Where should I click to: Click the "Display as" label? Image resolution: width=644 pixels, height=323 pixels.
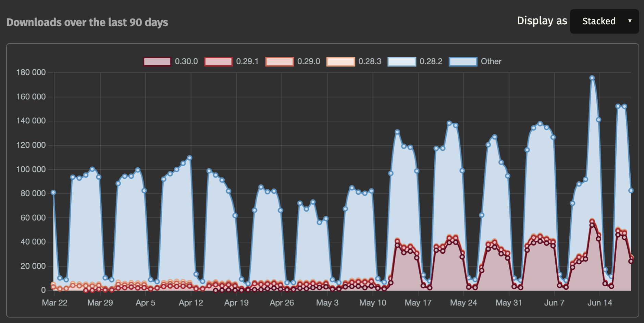pyautogui.click(x=542, y=21)
